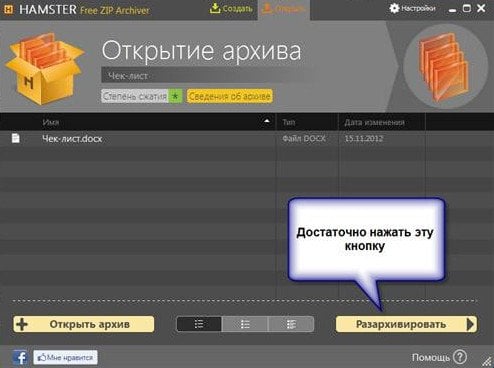The width and height of the screenshot is (494, 368).
Task: Switch to the Создать tab
Action: pyautogui.click(x=231, y=9)
